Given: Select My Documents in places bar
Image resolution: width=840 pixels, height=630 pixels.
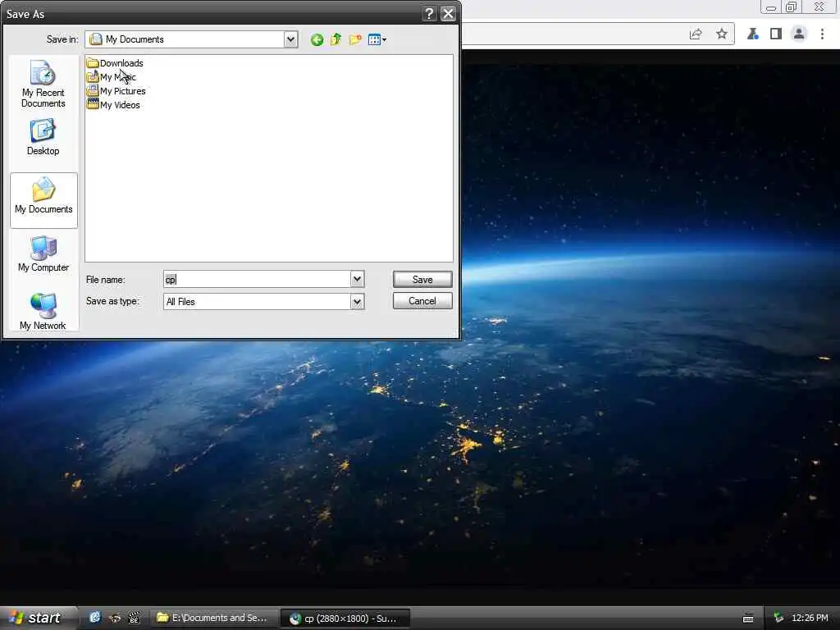Looking at the screenshot, I should pos(43,200).
